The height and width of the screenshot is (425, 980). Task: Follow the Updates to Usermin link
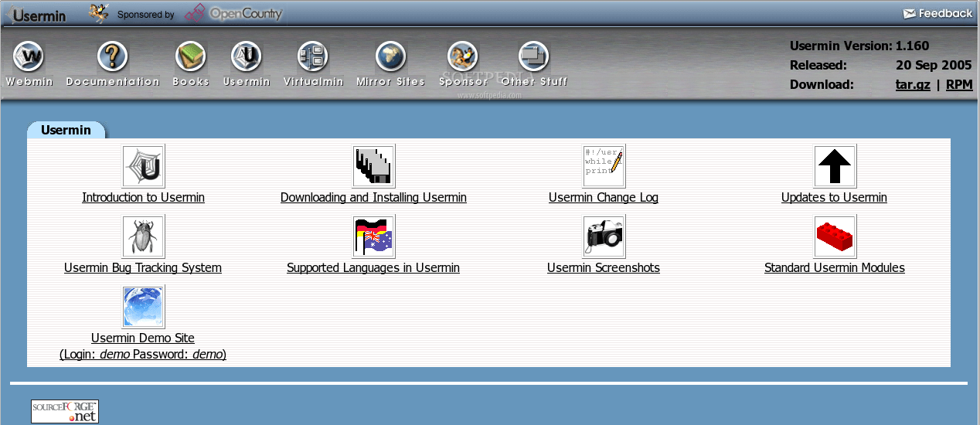[835, 198]
